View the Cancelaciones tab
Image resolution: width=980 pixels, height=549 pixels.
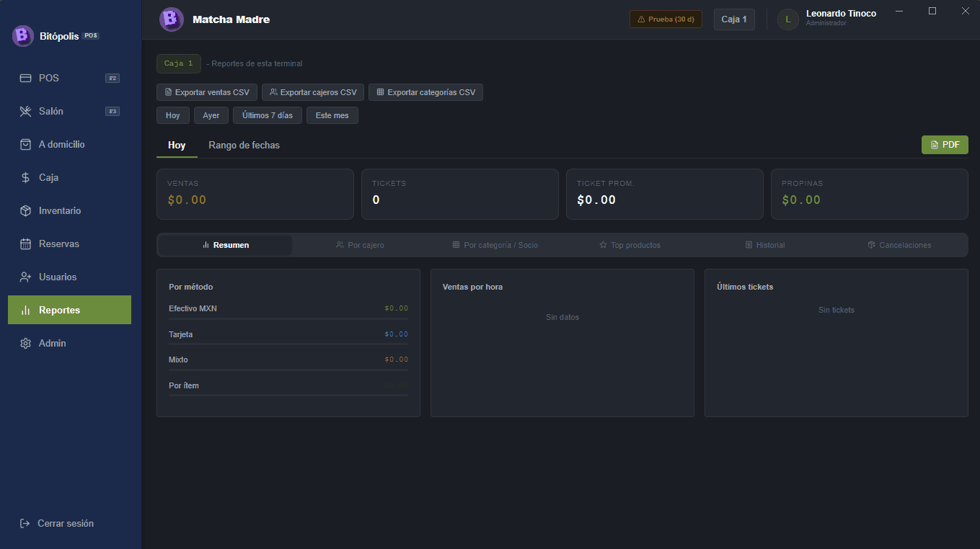point(899,245)
